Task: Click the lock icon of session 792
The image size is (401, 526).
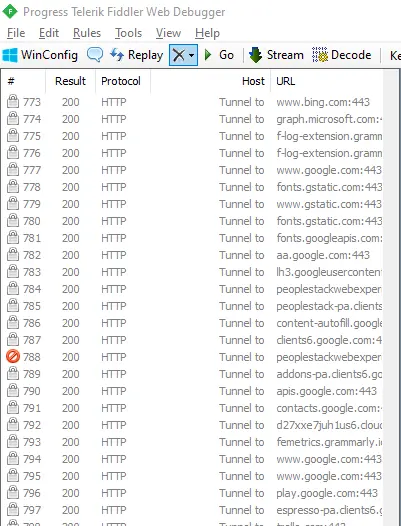Action: point(13,424)
